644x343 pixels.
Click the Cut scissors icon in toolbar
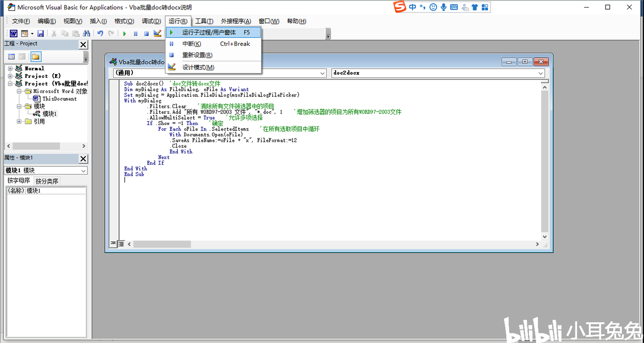pyautogui.click(x=54, y=34)
